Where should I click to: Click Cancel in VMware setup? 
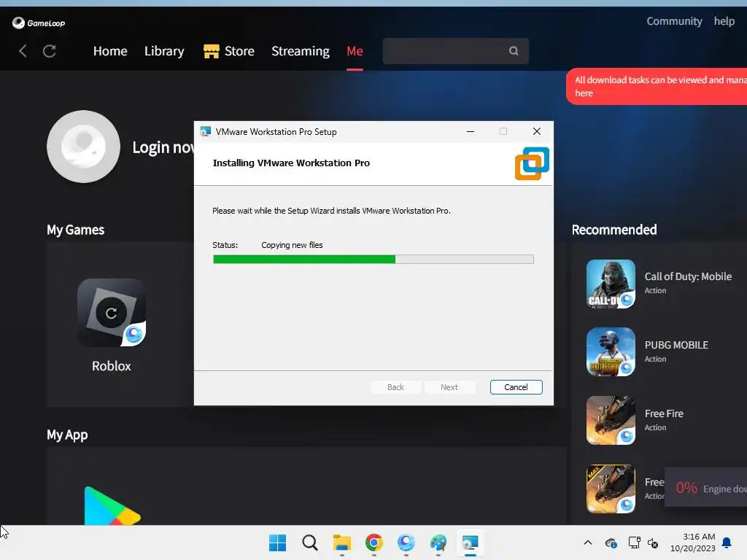point(516,387)
